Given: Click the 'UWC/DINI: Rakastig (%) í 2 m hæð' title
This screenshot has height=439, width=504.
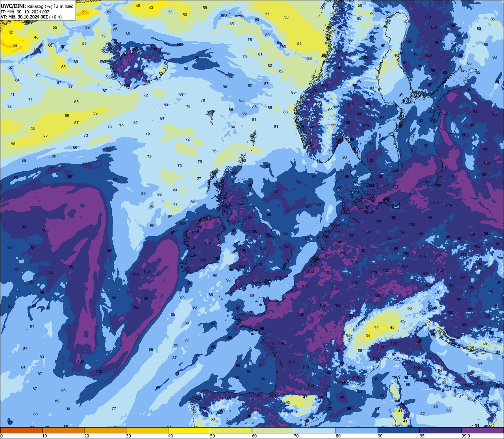Looking at the screenshot, I should 37,6.
